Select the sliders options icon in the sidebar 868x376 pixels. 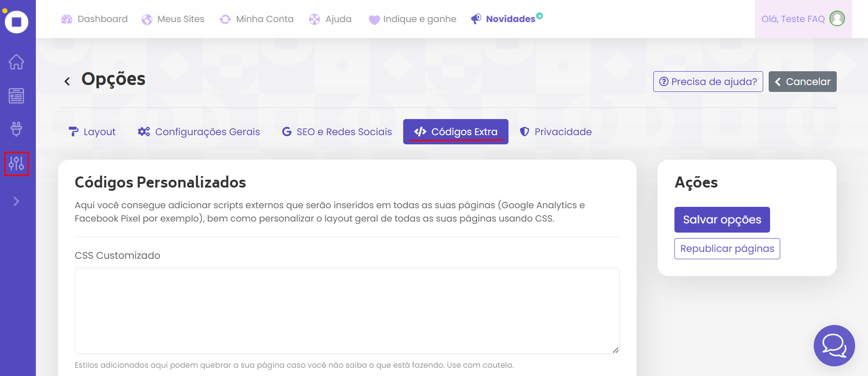[17, 164]
